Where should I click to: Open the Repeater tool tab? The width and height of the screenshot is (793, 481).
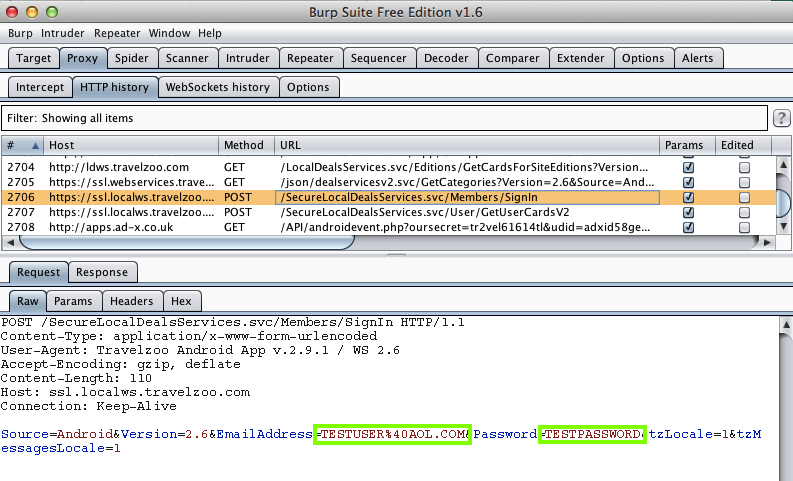point(310,58)
